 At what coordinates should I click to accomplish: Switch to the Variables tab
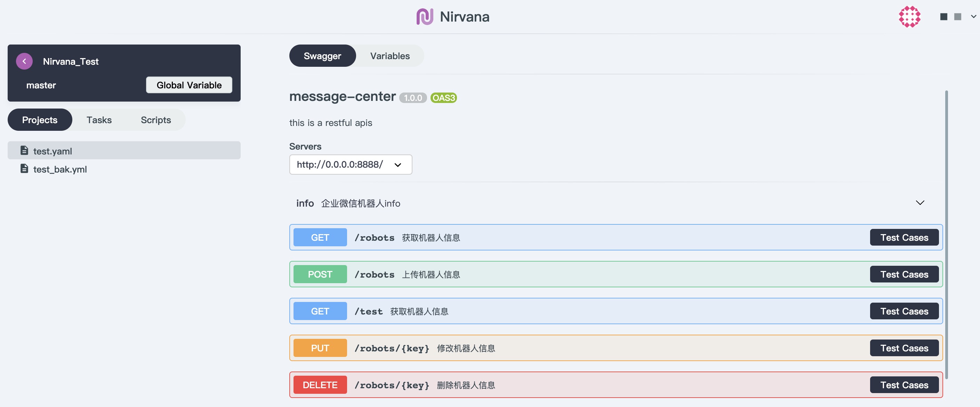tap(389, 56)
